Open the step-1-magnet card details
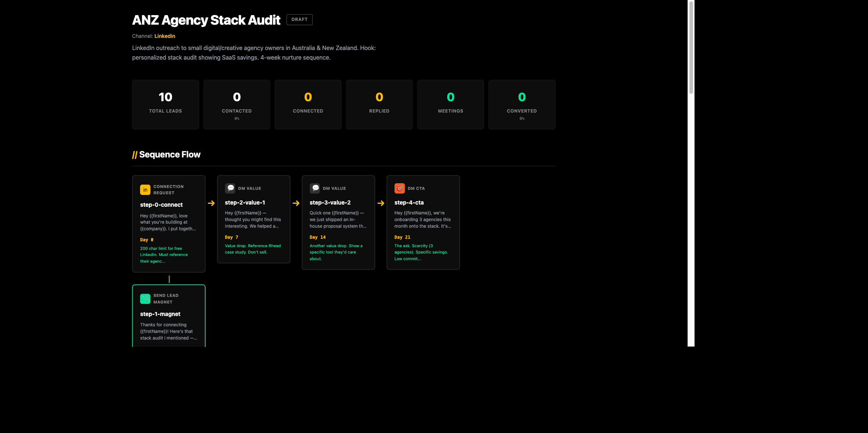 [x=169, y=316]
